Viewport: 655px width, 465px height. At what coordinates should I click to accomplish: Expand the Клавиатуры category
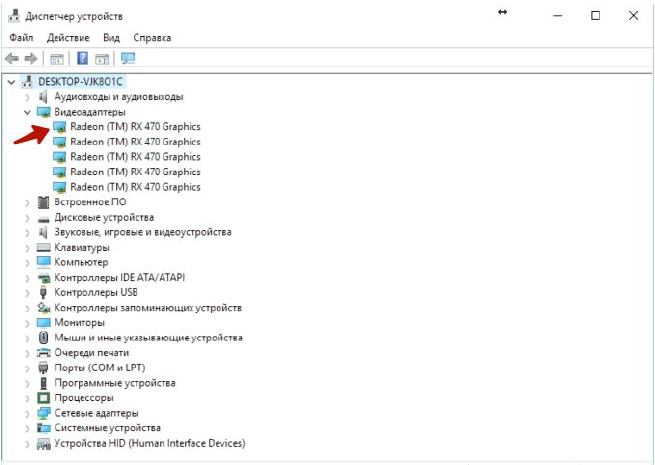pos(28,248)
